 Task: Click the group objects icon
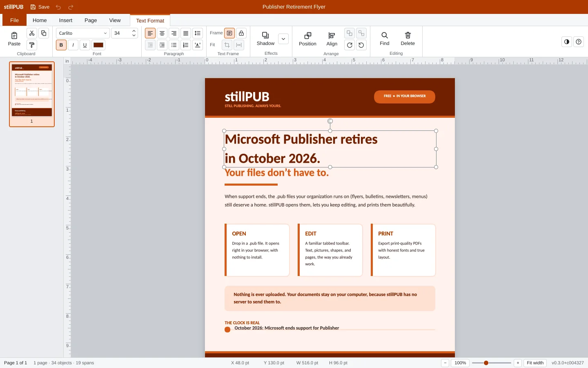(x=350, y=33)
